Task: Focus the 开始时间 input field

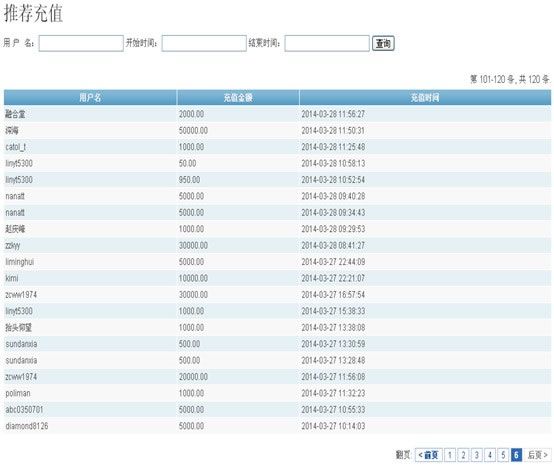Action: [x=204, y=43]
